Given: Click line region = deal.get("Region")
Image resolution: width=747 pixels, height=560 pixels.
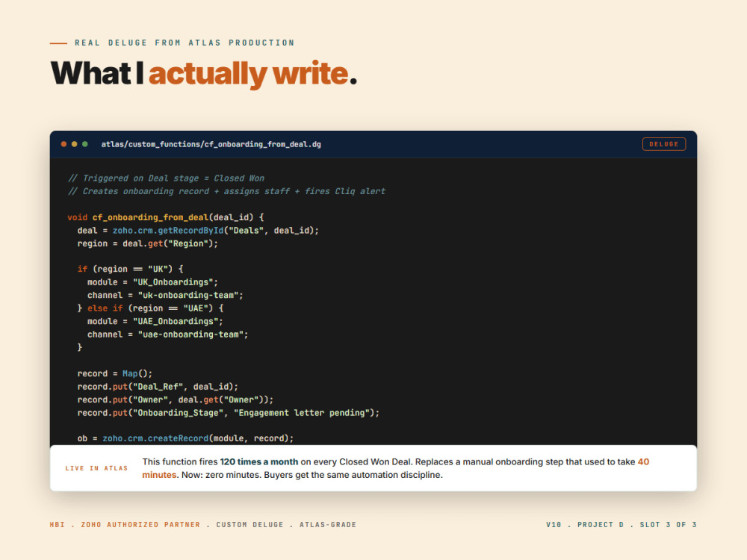Looking at the screenshot, I should tap(148, 243).
